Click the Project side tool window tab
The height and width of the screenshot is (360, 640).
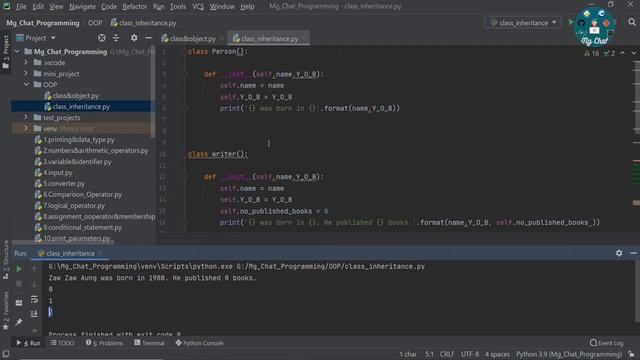(6, 52)
